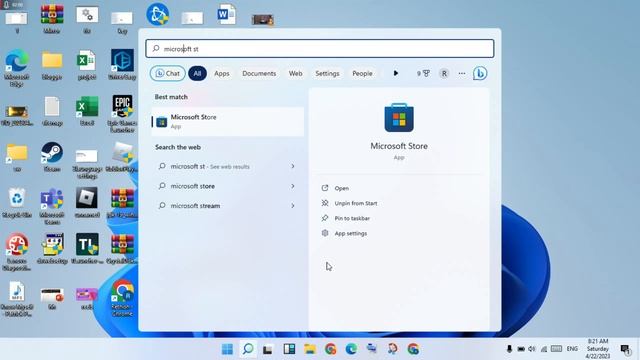The width and height of the screenshot is (640, 360).
Task: Select the MP3 audio file desktop icon
Action: pos(17,299)
